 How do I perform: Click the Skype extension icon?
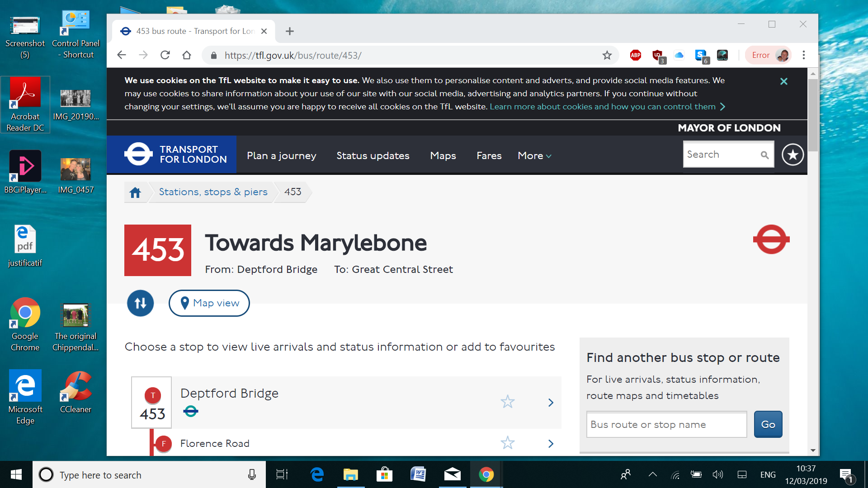pos(702,56)
